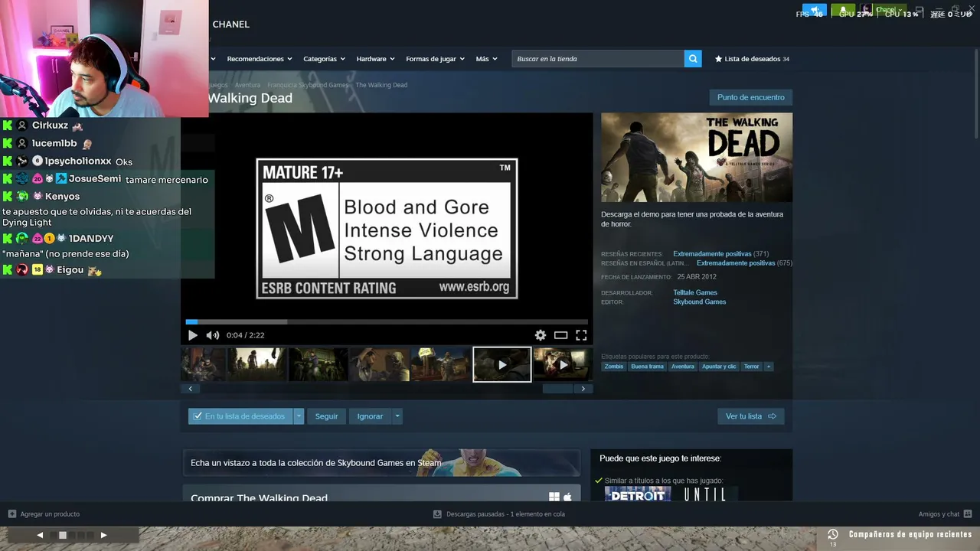Click the magnifier search icon in the store bar
Image resolution: width=980 pixels, height=551 pixels.
click(x=693, y=59)
